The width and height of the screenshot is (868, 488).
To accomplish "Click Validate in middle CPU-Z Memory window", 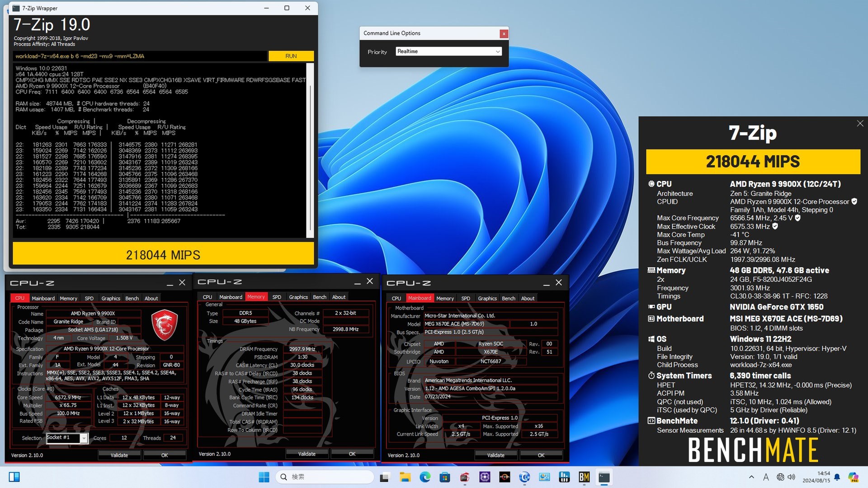I will pyautogui.click(x=307, y=454).
